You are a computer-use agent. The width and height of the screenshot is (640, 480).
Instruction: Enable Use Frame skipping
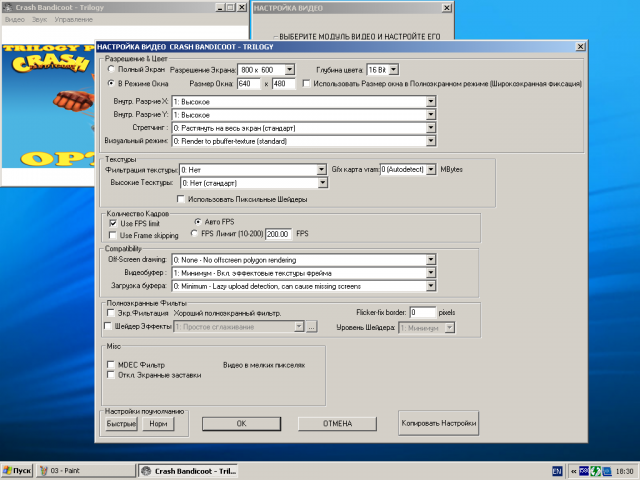tap(113, 235)
